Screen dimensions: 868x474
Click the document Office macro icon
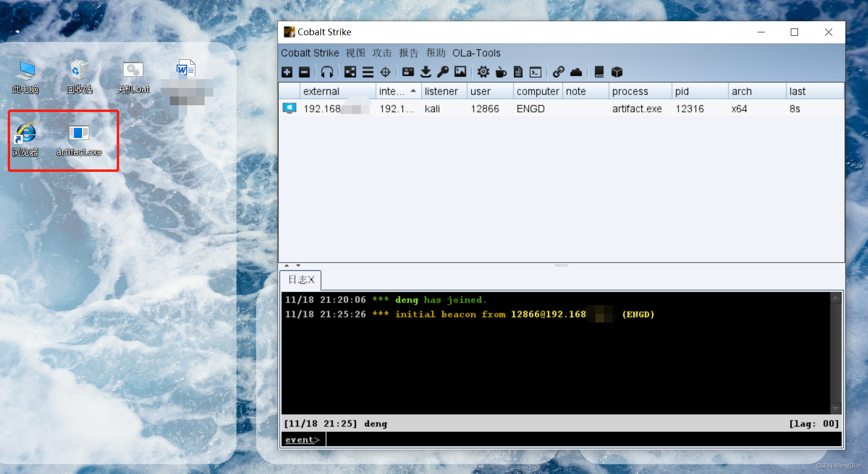[518, 72]
